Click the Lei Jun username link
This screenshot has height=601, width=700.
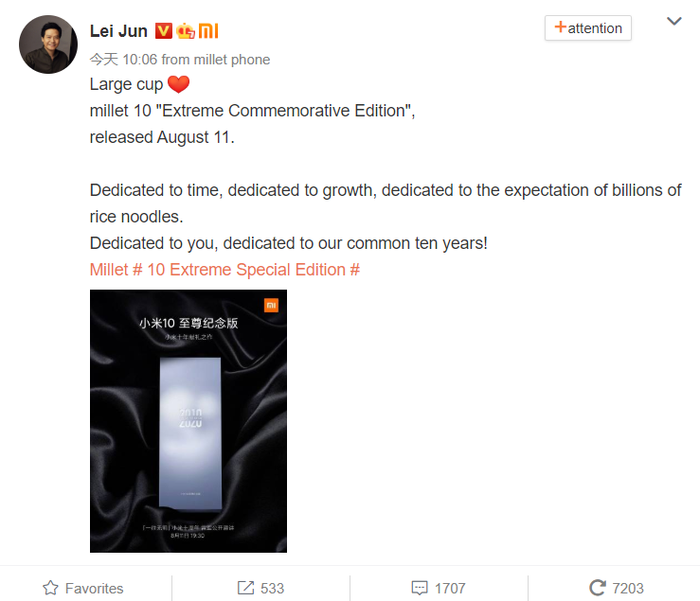point(118,31)
